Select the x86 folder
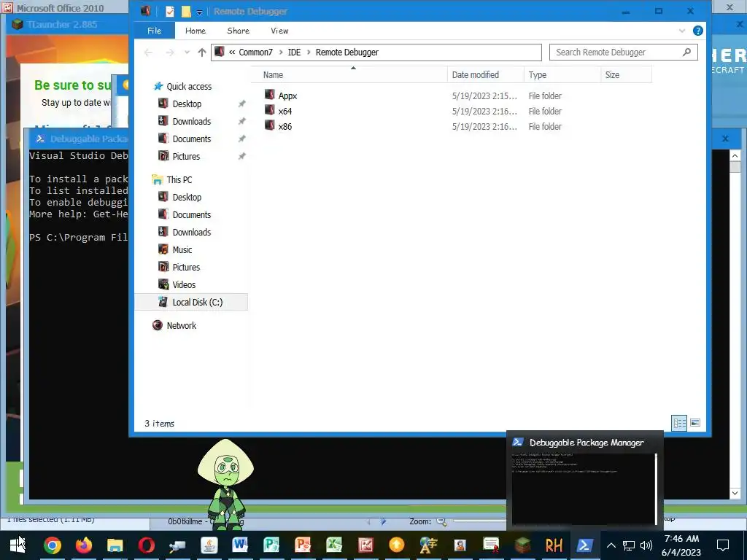Screen dimensions: 747x560 [285, 126]
